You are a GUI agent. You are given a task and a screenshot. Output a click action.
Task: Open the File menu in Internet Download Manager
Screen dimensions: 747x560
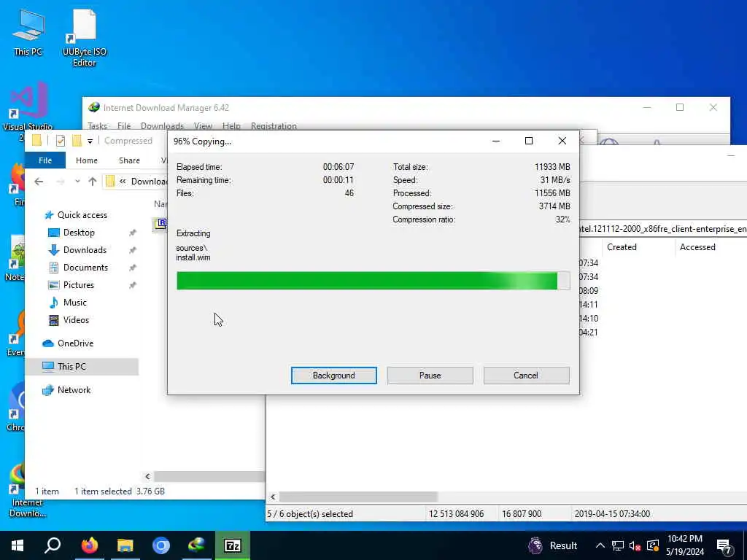point(124,125)
